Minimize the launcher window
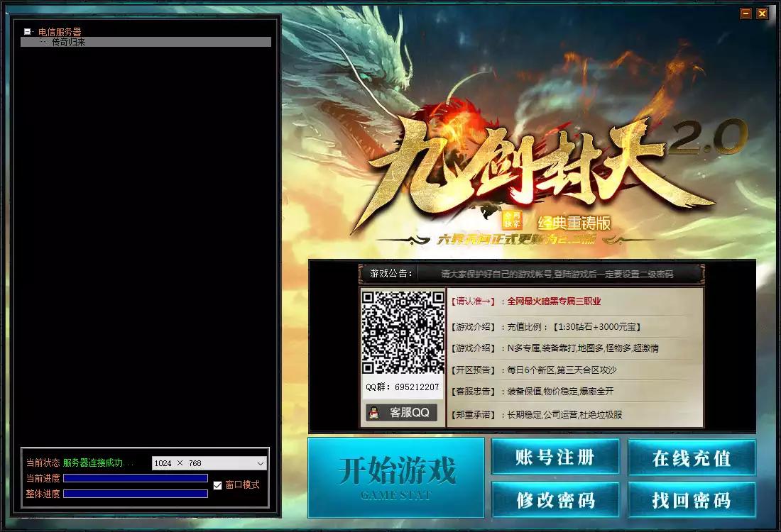This screenshot has height=532, width=781. coord(745,13)
